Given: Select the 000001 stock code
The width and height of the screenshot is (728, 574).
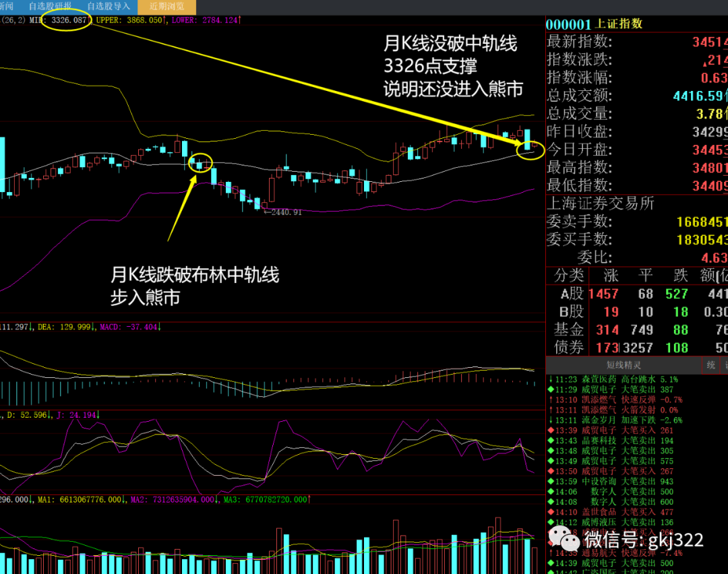Looking at the screenshot, I should (569, 24).
